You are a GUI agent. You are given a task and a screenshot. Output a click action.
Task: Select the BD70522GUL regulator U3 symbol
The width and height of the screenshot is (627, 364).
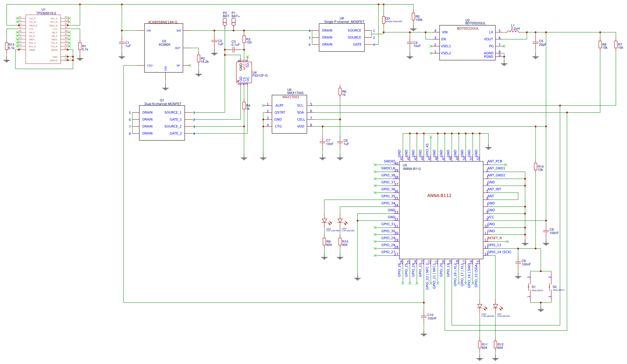[467, 42]
